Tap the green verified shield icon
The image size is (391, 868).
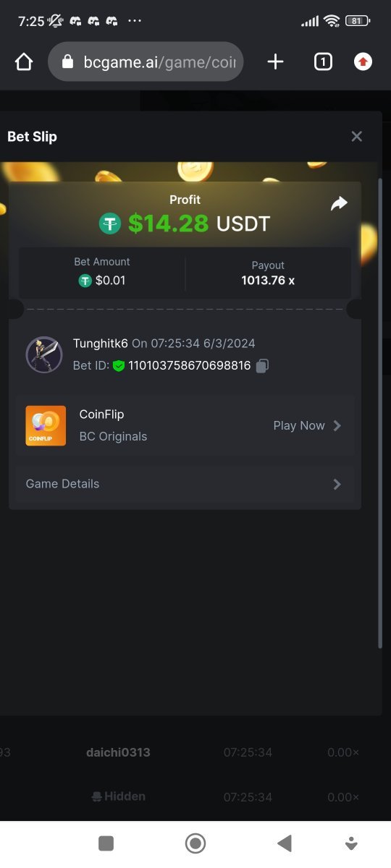[x=119, y=366]
